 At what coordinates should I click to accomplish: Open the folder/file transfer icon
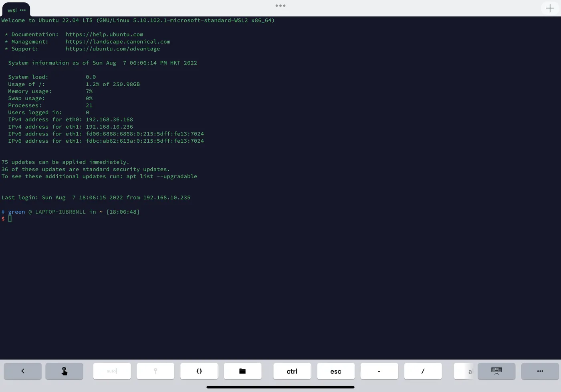[x=242, y=371]
